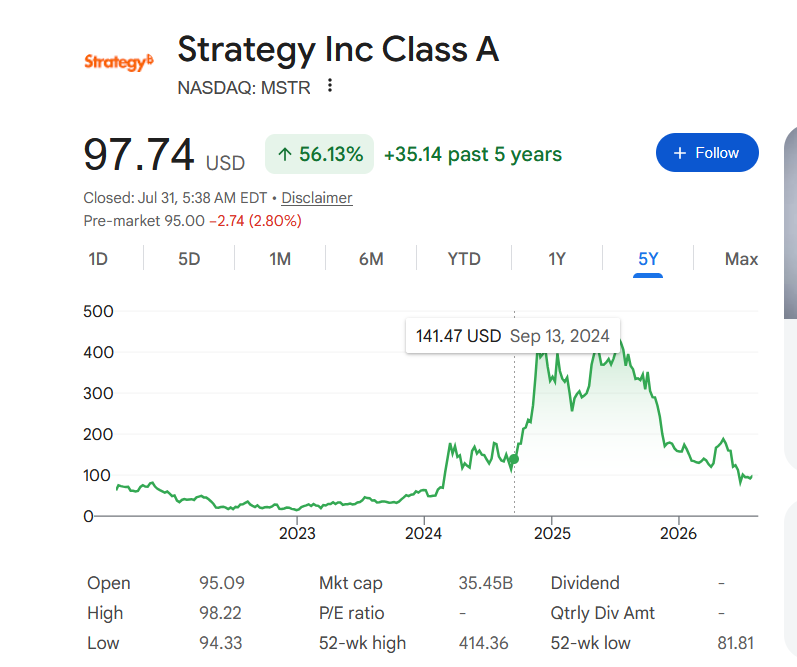Viewport: 797px width, 667px height.
Task: Switch chart to 1M range
Action: [280, 259]
